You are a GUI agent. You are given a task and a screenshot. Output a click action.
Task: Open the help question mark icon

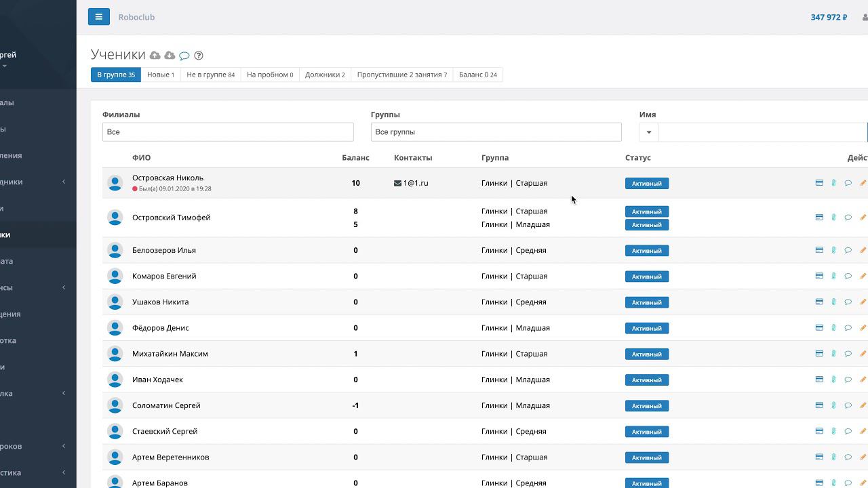pyautogui.click(x=199, y=56)
